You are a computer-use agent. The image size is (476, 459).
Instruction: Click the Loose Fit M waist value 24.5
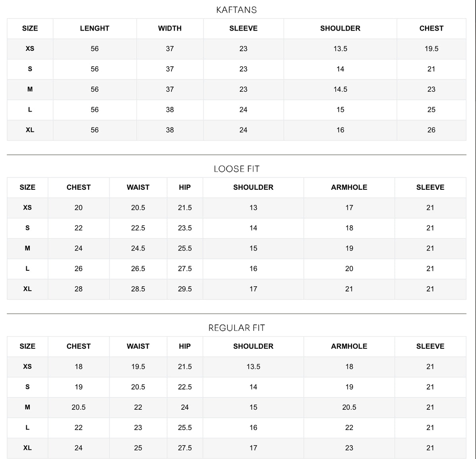click(138, 248)
